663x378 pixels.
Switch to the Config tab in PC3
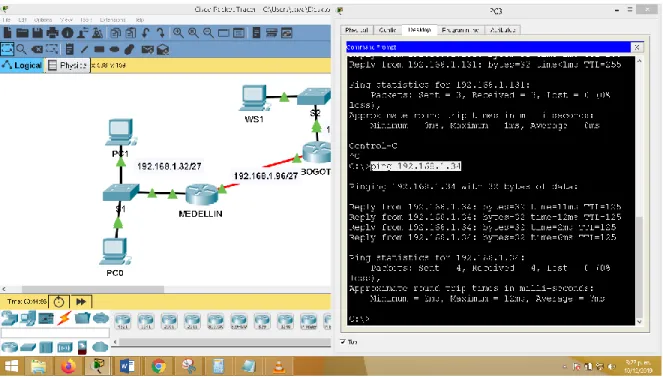coord(387,30)
